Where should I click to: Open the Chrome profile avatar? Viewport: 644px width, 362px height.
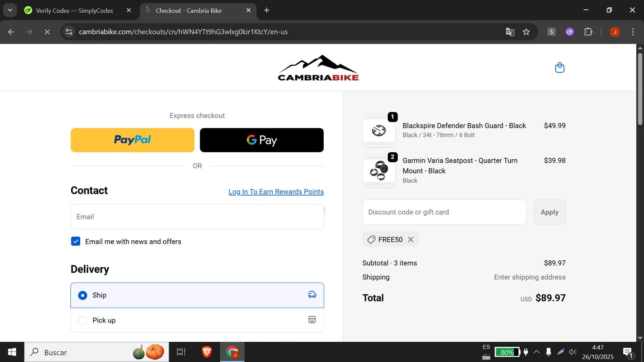(615, 32)
